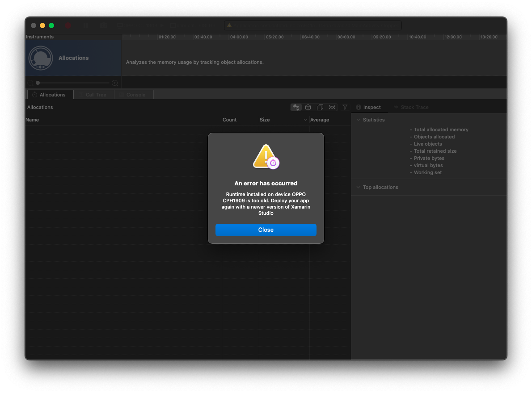This screenshot has width=532, height=393.
Task: Collapse the Top allocations section
Action: point(358,187)
